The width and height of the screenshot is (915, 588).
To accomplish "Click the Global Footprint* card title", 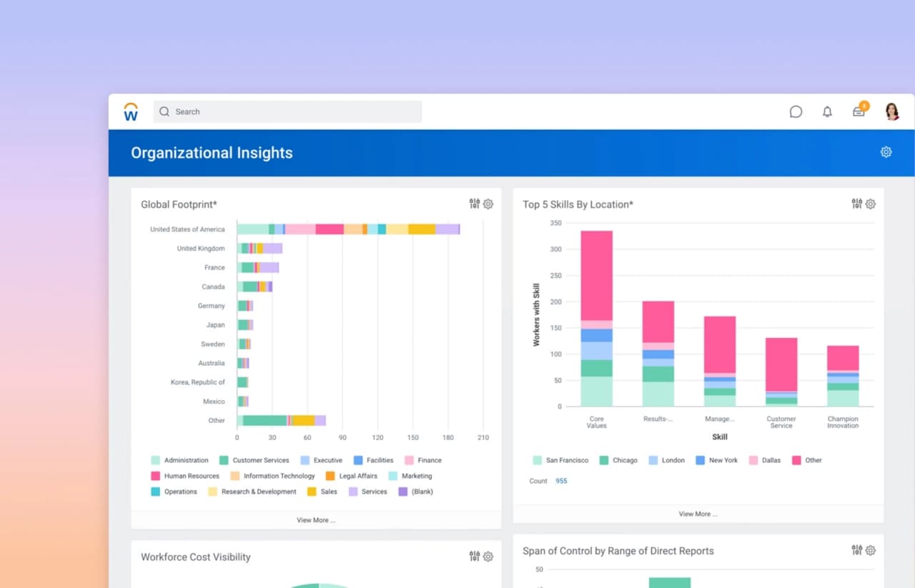I will [x=179, y=204].
